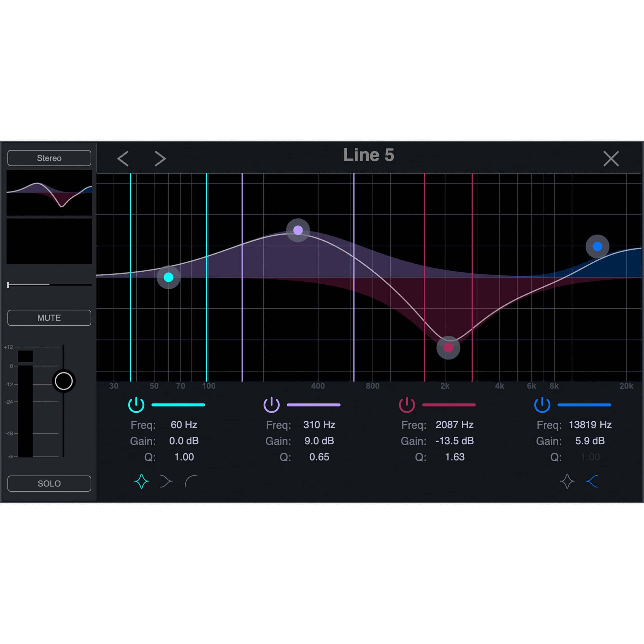The image size is (644, 644).
Task: Toggle the red 2087 Hz band power
Action: click(407, 405)
